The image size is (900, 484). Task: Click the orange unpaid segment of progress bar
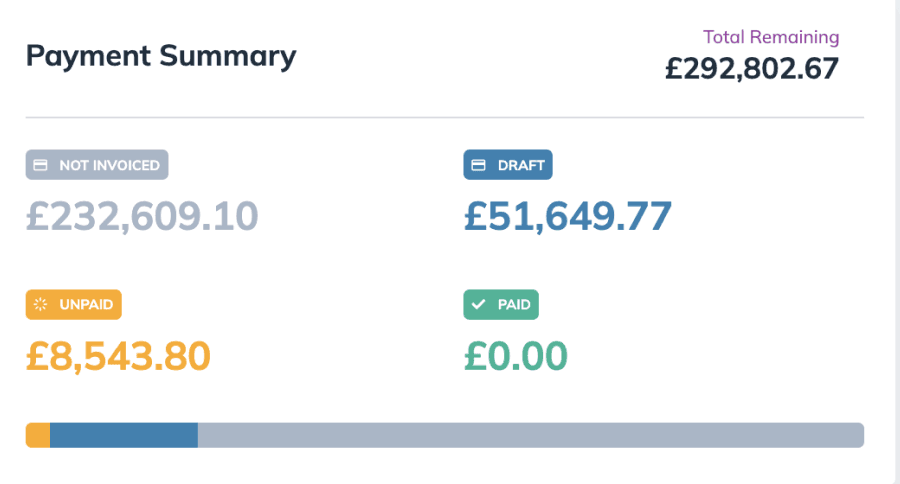click(x=38, y=435)
